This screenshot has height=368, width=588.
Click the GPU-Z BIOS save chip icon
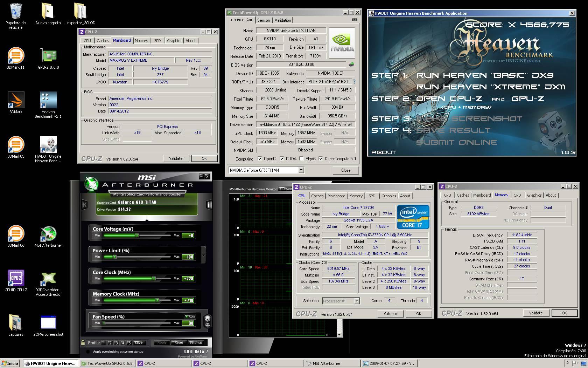(351, 64)
